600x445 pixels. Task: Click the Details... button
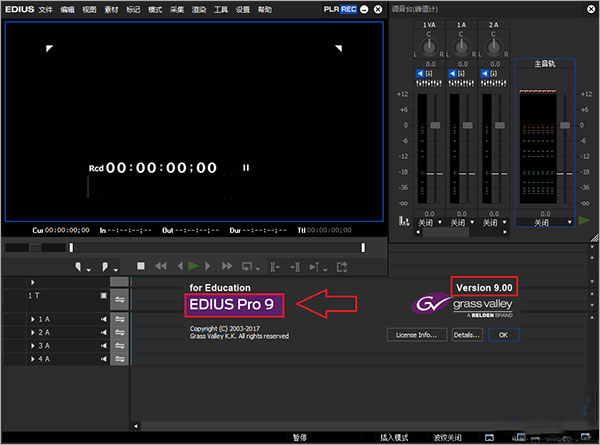467,335
